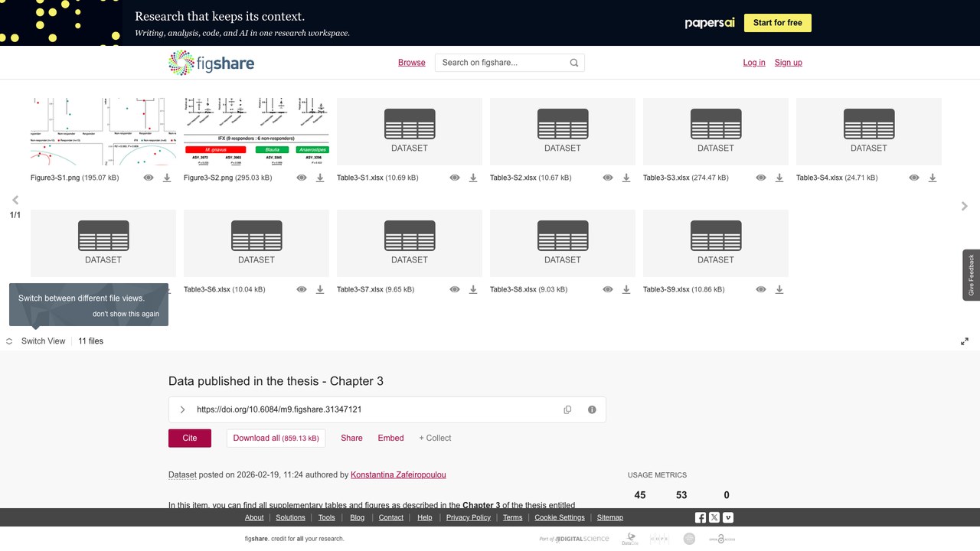Open figshare Facebook page icon
Viewport: 980px width, 551px height.
click(x=701, y=518)
